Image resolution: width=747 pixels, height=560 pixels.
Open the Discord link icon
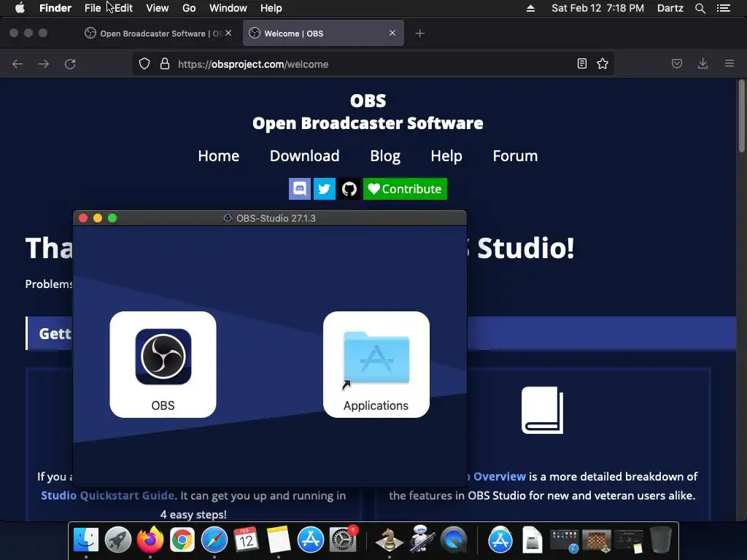300,189
